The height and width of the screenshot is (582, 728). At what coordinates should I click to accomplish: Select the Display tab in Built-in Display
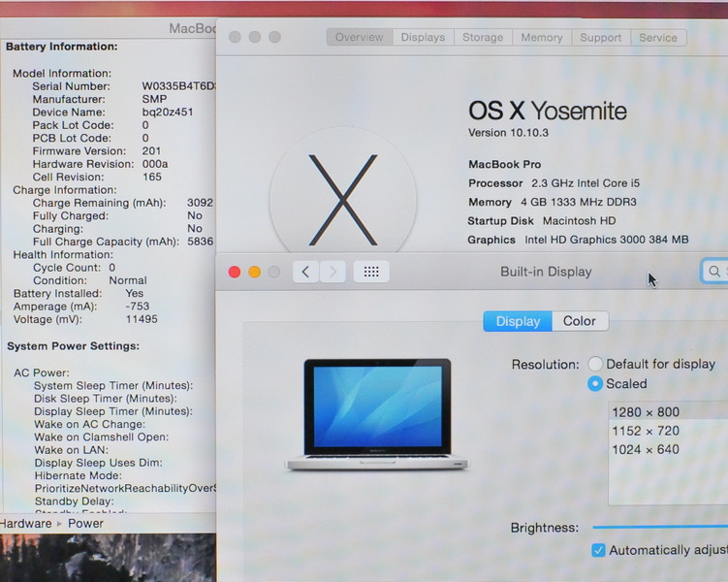[x=518, y=321]
